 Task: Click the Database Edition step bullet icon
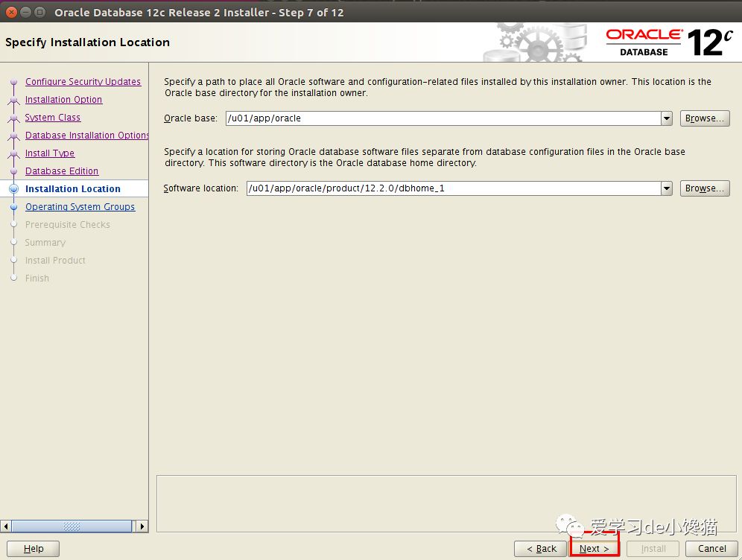pyautogui.click(x=13, y=171)
